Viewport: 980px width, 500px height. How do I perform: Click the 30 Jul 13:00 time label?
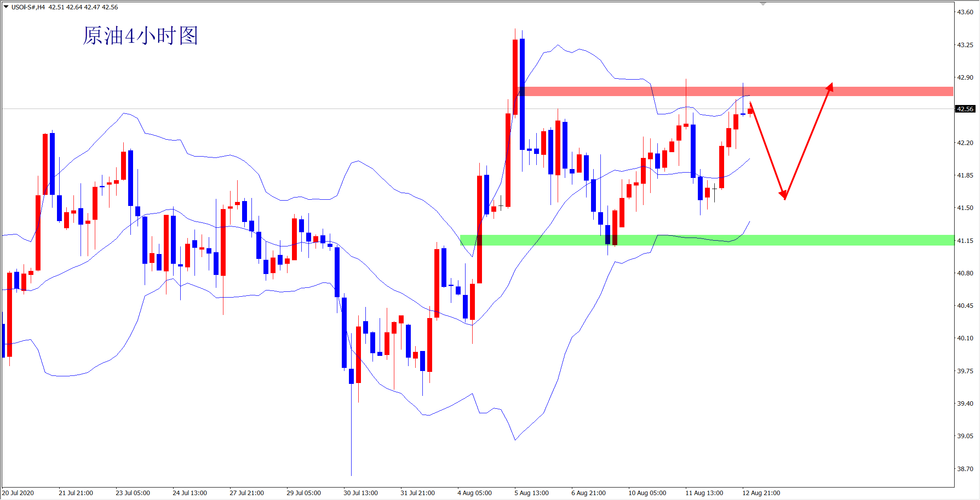[360, 493]
